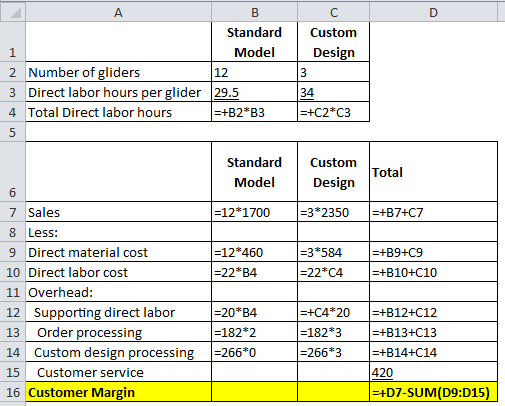The width and height of the screenshot is (505, 406).
Task: Select row 1 header
Action: 13,42
